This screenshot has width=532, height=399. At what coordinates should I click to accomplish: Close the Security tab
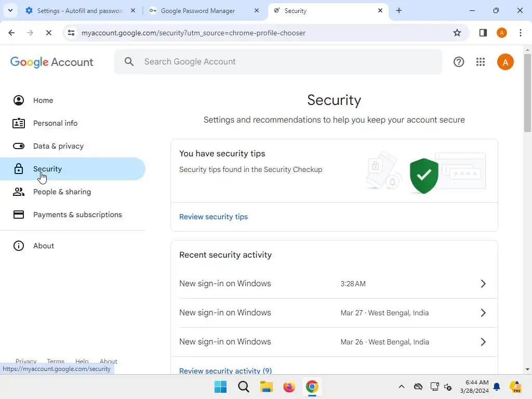380,10
